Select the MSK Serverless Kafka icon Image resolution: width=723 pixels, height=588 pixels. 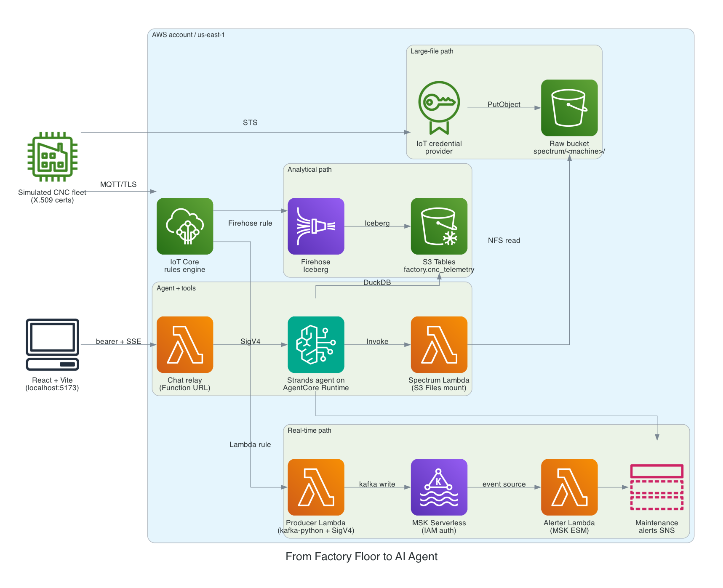tap(439, 487)
